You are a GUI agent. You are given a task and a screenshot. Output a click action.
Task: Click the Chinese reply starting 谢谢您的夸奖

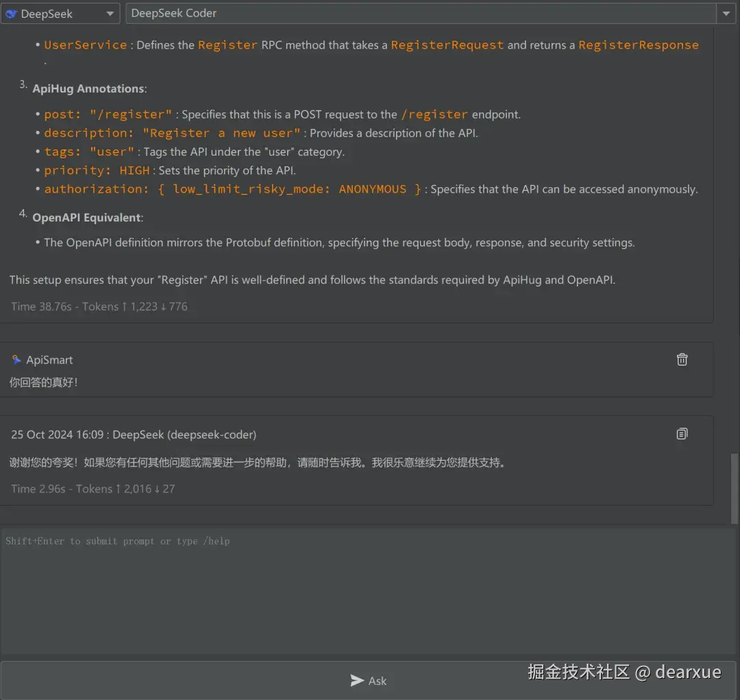(x=258, y=462)
